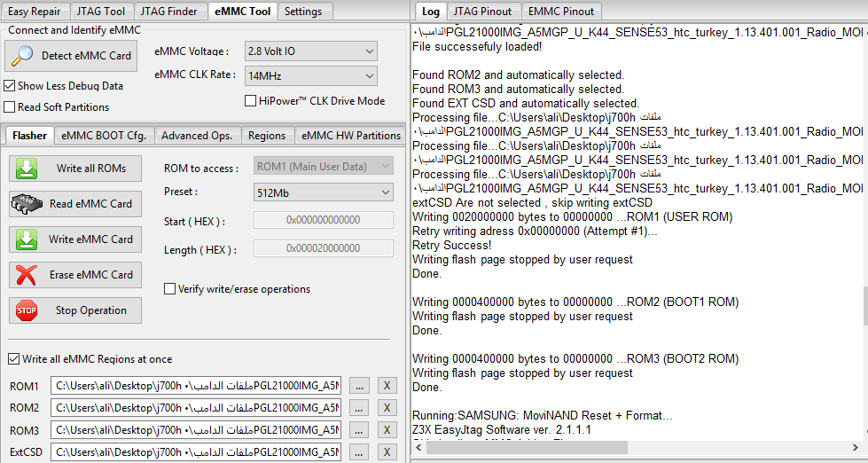Enable Read Soft Partitions checkbox

point(10,107)
